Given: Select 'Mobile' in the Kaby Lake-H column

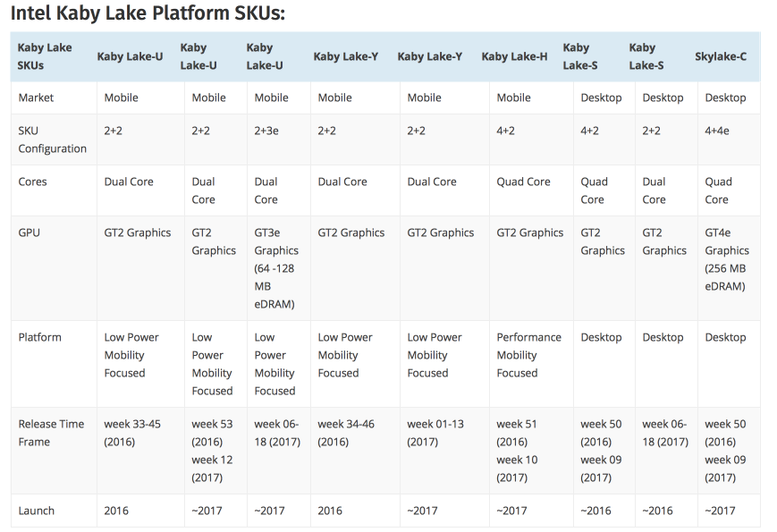Looking at the screenshot, I should point(513,97).
